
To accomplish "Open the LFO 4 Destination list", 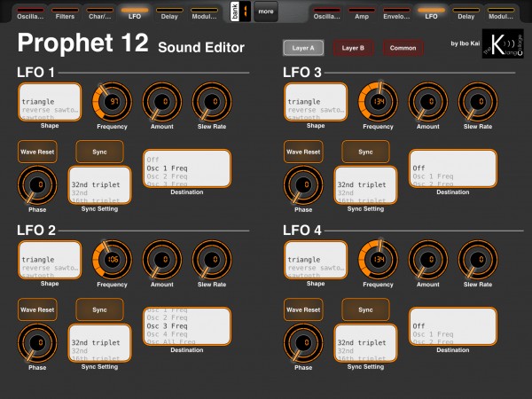I will point(453,326).
